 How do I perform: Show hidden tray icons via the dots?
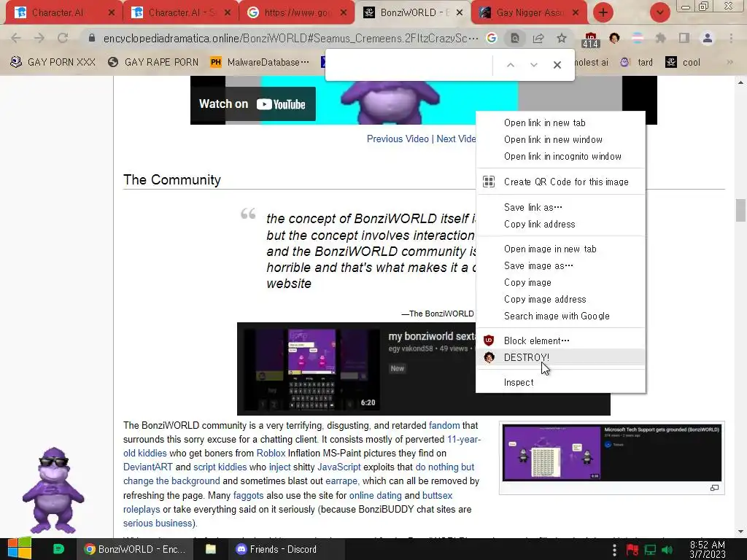click(x=614, y=550)
